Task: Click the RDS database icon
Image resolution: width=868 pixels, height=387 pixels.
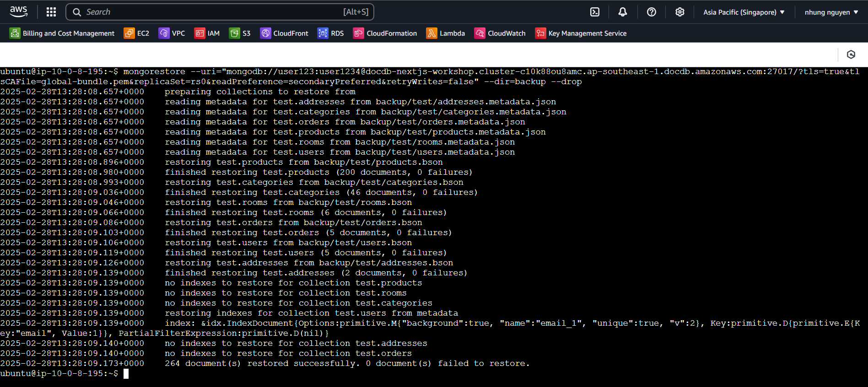Action: [x=323, y=33]
